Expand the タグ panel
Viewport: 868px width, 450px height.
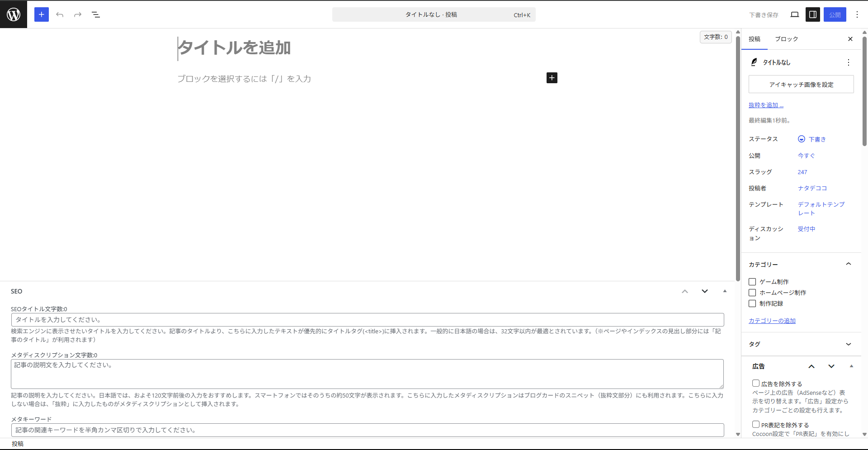[x=848, y=344]
